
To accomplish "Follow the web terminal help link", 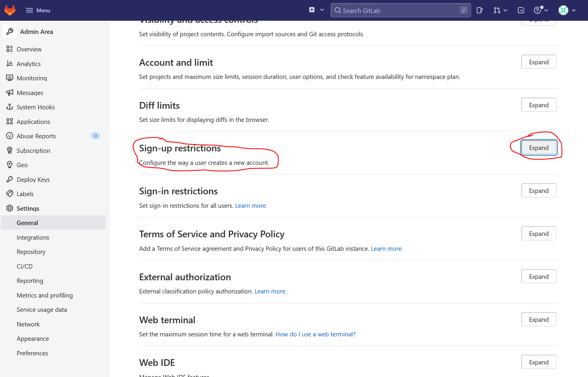I will click(315, 334).
